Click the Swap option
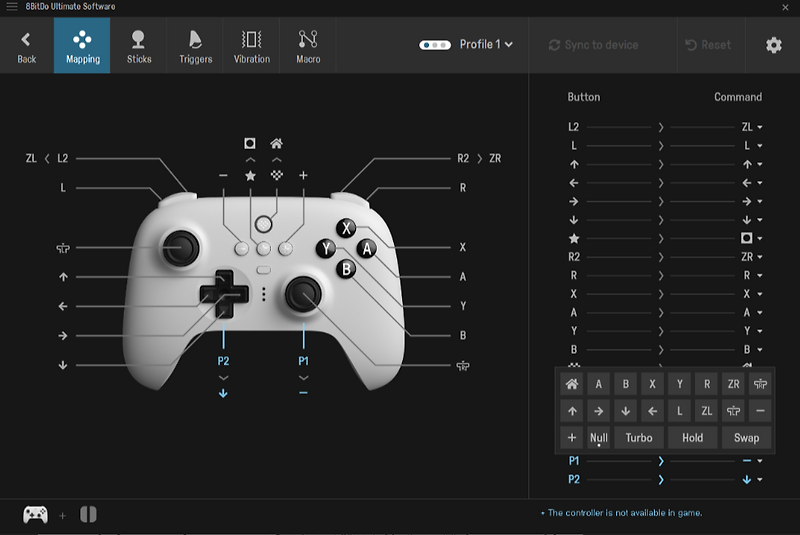The height and width of the screenshot is (535, 800). point(746,438)
